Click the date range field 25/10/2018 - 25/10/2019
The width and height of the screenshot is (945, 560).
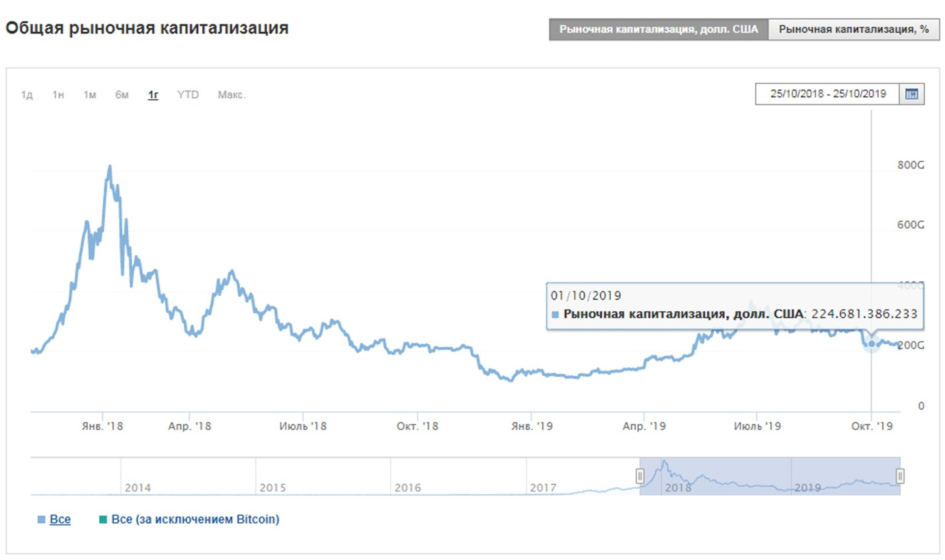(828, 94)
